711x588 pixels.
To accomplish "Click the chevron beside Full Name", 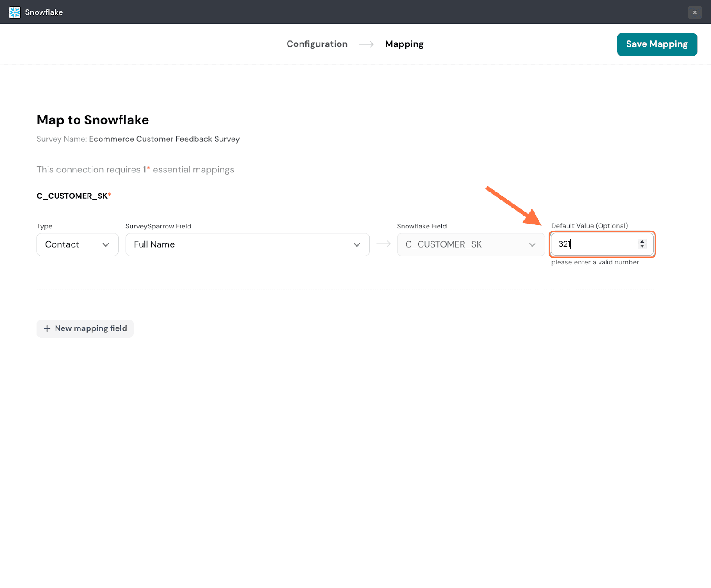I will [357, 245].
